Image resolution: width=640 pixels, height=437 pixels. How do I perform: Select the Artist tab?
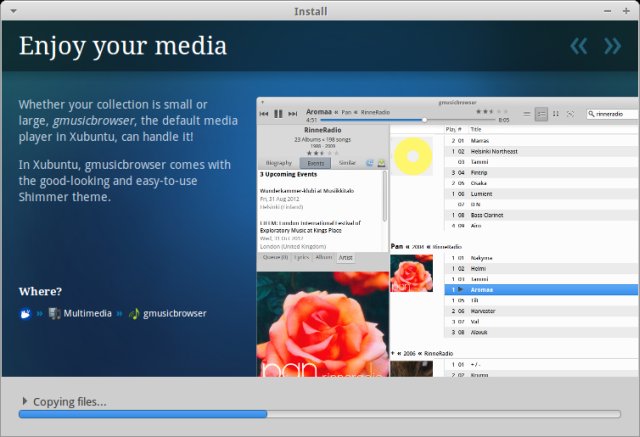[x=345, y=257]
